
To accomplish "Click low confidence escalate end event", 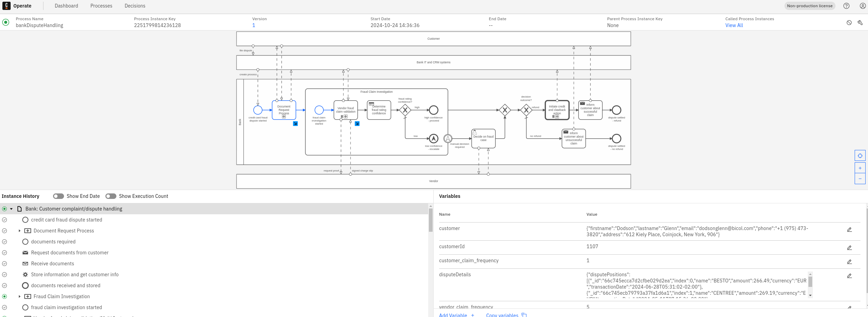I will pos(434,138).
